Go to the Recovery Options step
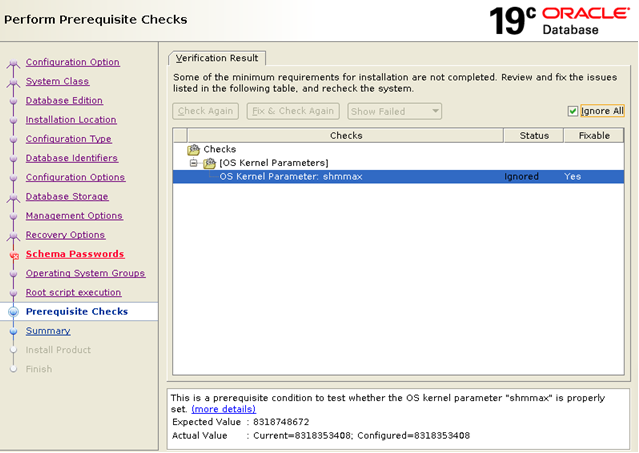639x453 pixels. pyautogui.click(x=65, y=235)
